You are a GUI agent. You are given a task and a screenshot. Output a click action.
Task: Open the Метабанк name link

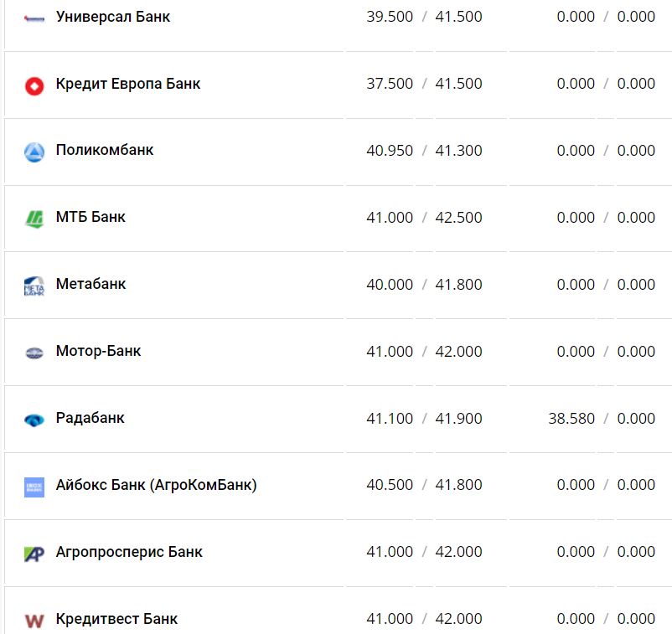(x=90, y=285)
